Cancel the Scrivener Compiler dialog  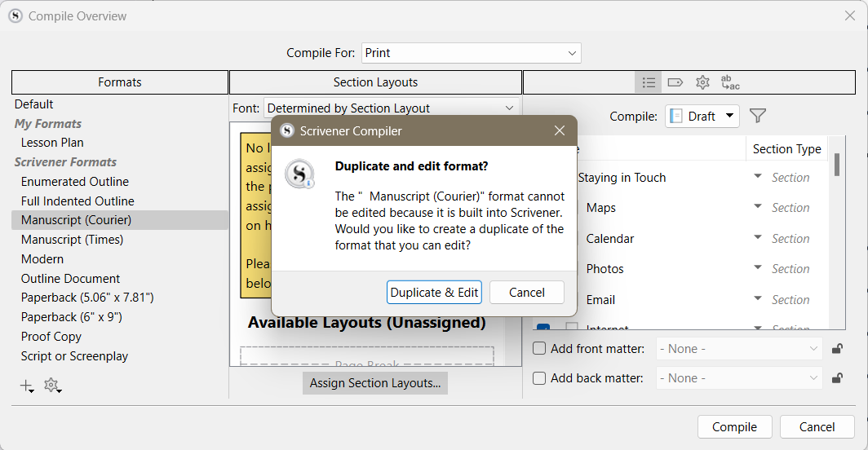pos(526,292)
